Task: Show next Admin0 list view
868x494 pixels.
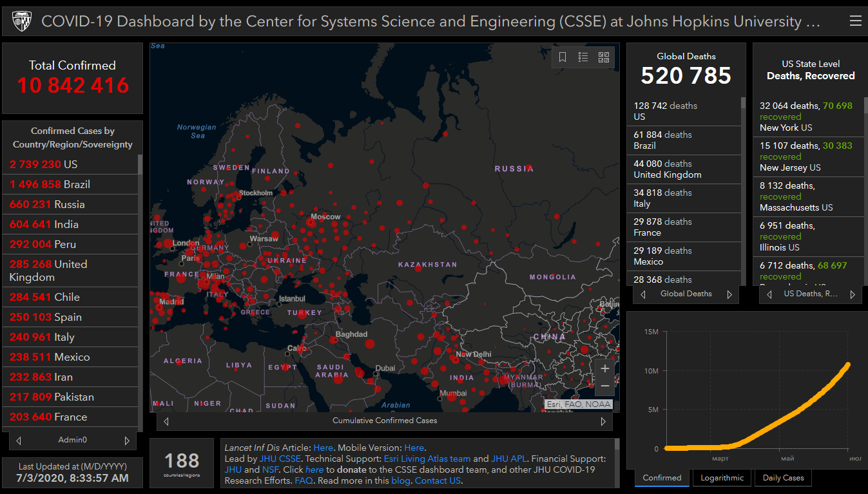Action: pyautogui.click(x=127, y=441)
